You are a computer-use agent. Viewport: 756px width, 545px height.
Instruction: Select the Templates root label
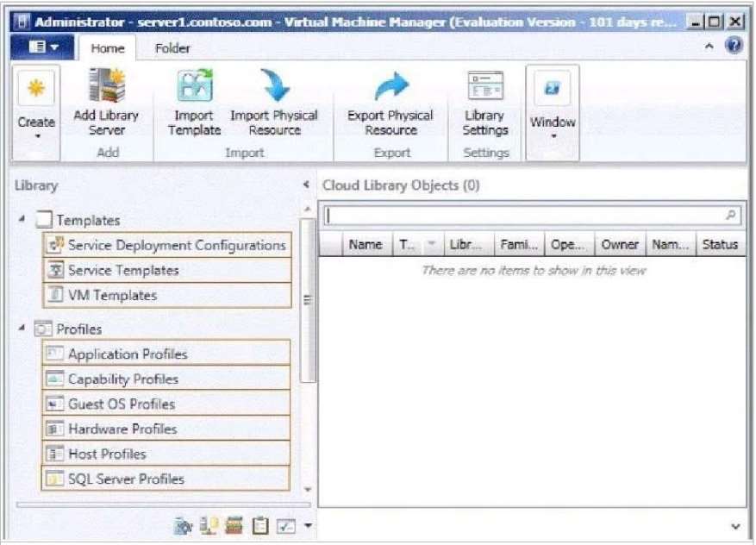pos(88,221)
